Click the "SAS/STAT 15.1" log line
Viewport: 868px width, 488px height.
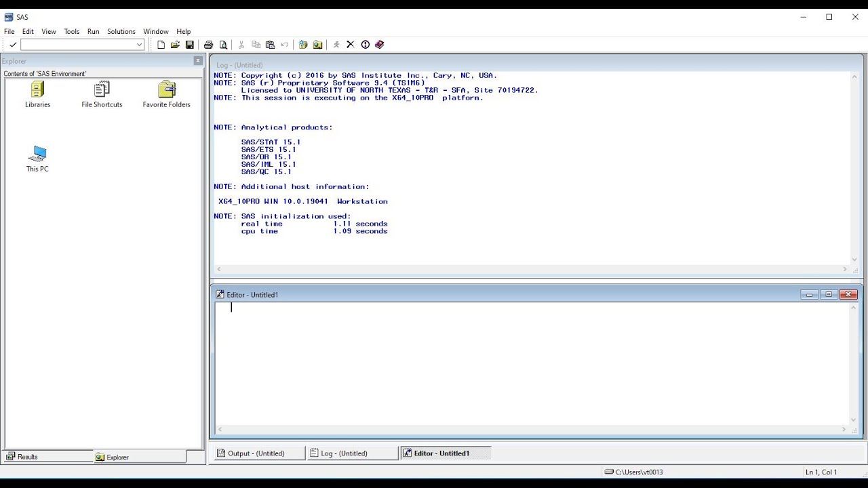[271, 142]
